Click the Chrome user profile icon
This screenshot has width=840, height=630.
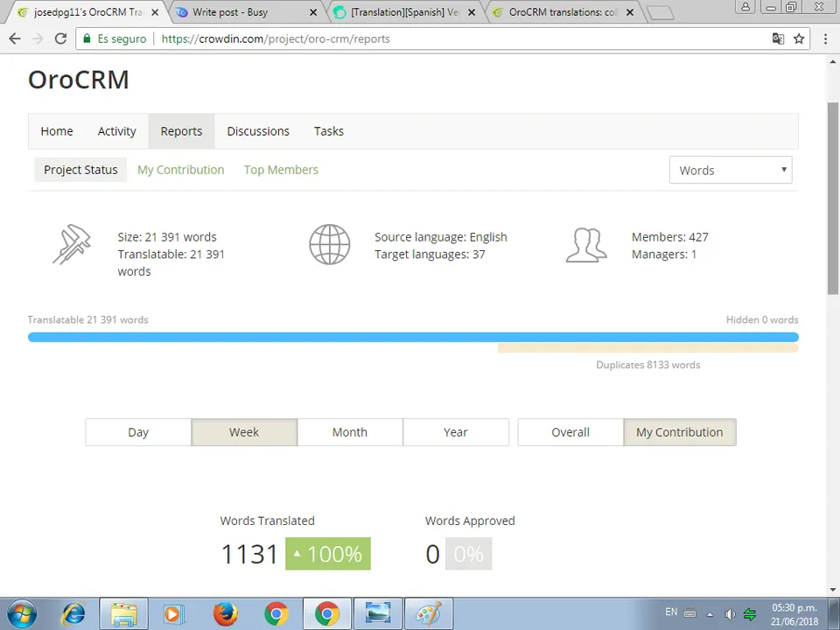tap(745, 7)
